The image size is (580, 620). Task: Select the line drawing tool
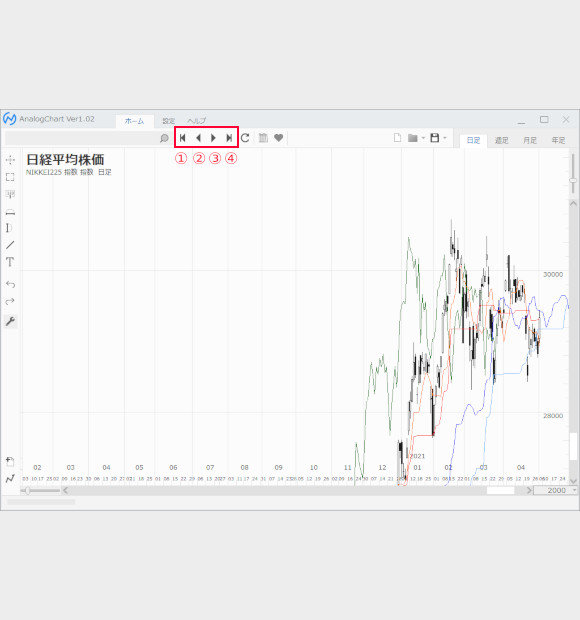point(10,245)
